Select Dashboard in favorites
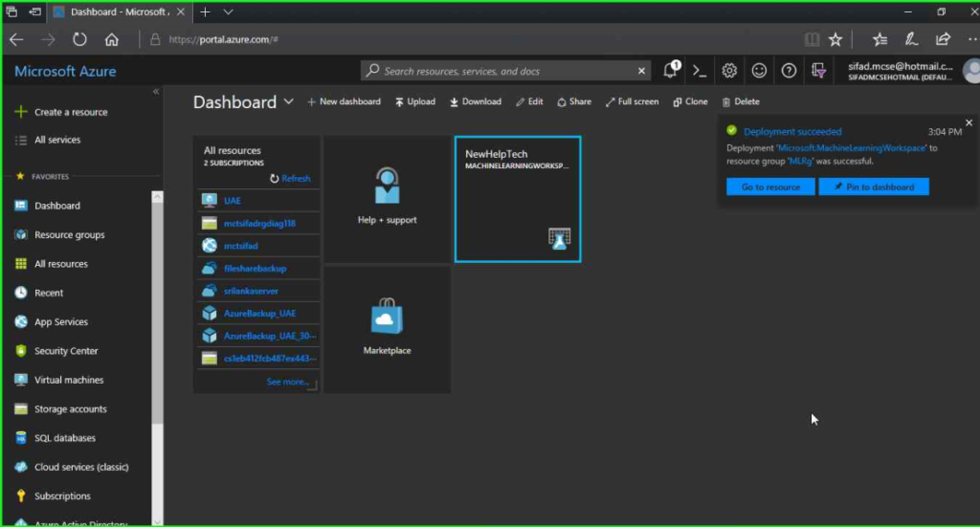The height and width of the screenshot is (527, 980). click(x=48, y=206)
